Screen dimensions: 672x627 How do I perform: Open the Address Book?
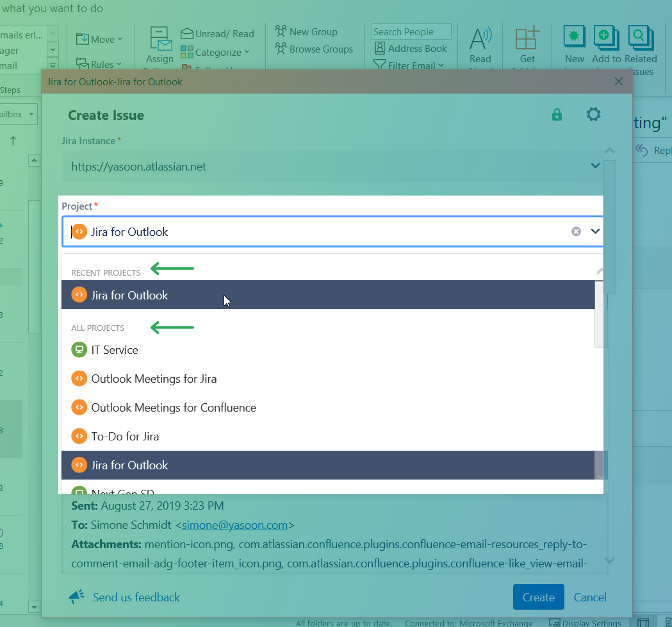click(x=410, y=48)
